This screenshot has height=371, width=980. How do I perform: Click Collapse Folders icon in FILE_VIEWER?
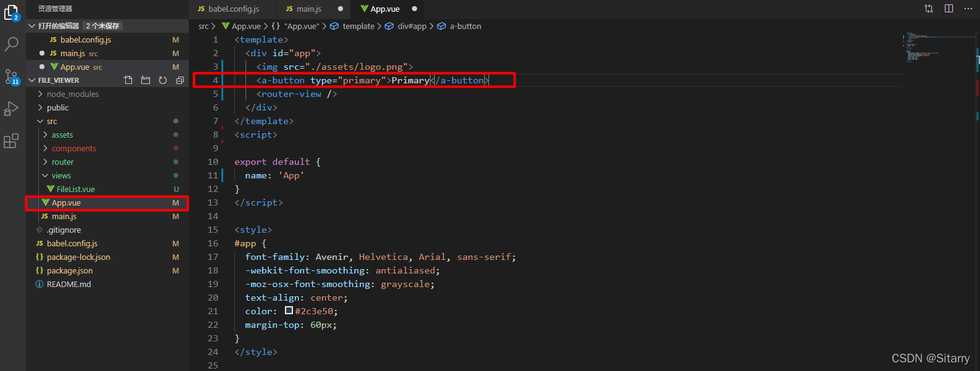coord(180,80)
